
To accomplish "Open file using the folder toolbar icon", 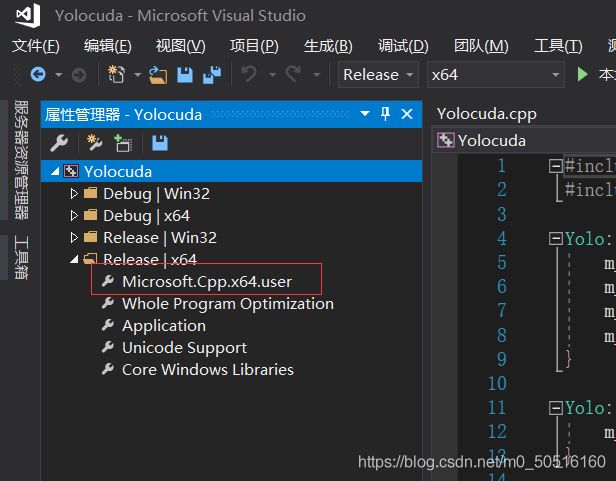I will point(158,75).
